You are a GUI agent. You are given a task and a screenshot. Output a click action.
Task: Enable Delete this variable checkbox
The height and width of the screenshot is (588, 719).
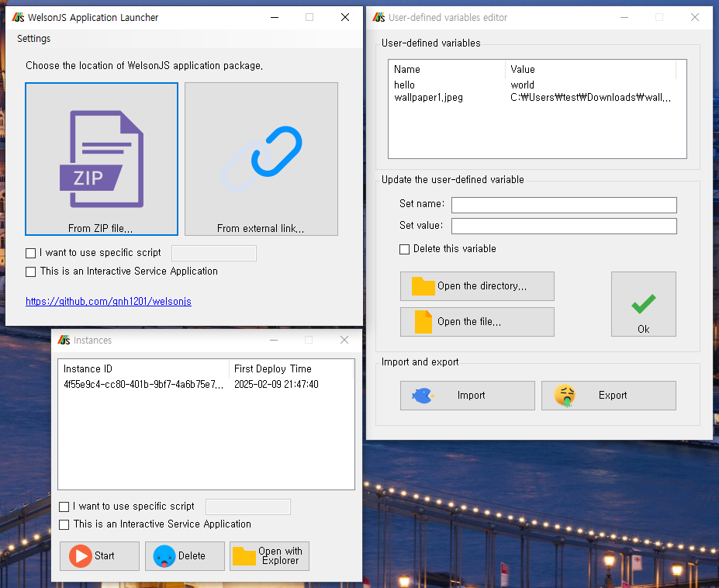[404, 249]
